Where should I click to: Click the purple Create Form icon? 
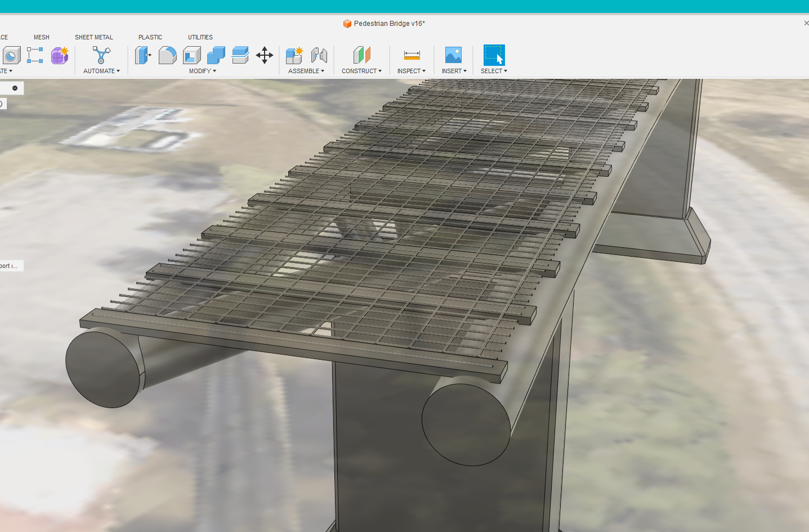pos(59,55)
